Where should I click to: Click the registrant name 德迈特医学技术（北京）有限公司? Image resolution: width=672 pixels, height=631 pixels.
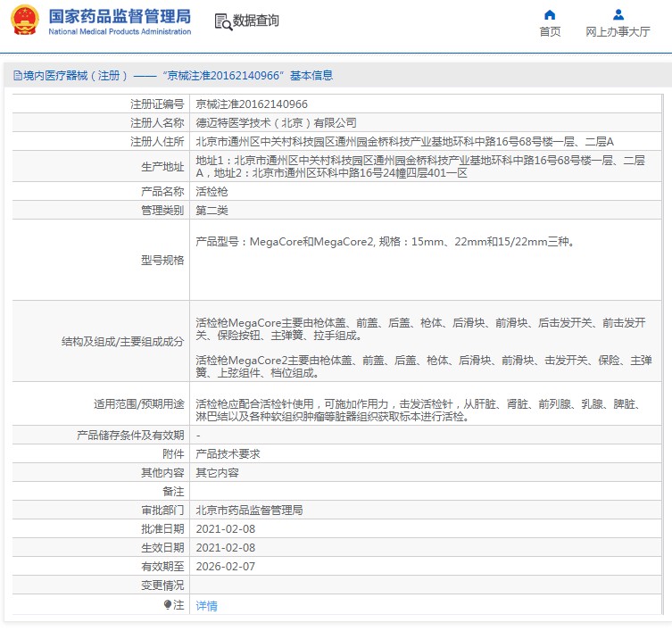(276, 122)
